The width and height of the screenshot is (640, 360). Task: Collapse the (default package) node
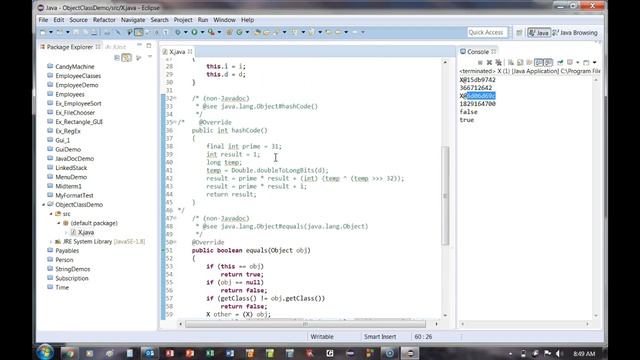[x=59, y=223]
